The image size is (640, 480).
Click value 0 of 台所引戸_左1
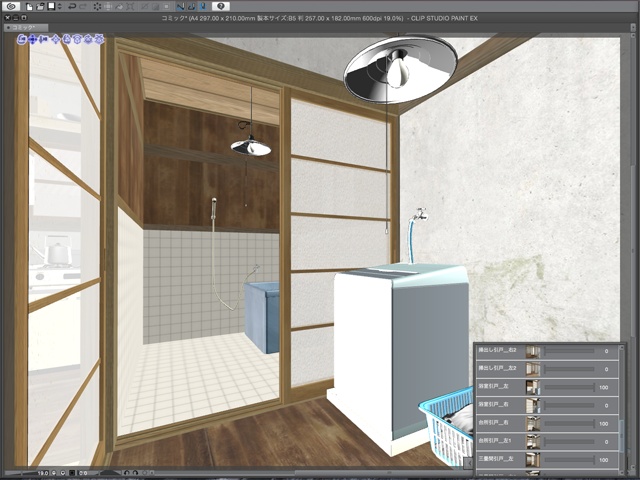click(606, 442)
